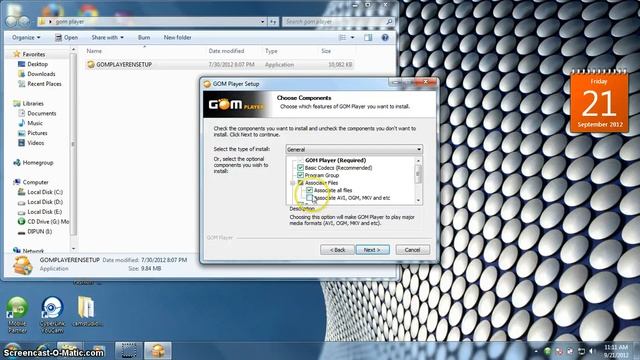
Task: Collapse the Associate Files tree node
Action: point(293,183)
